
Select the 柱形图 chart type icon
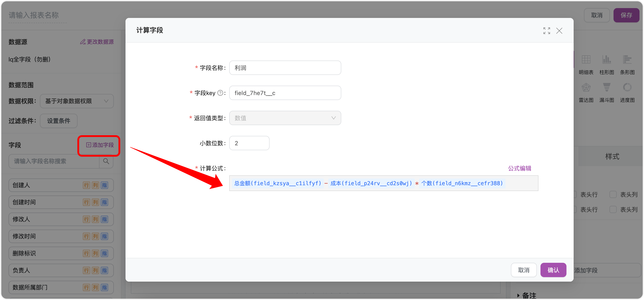pyautogui.click(x=607, y=60)
